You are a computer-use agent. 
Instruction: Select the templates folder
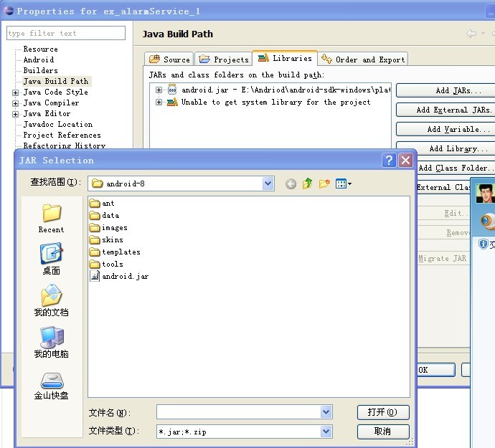coord(115,252)
